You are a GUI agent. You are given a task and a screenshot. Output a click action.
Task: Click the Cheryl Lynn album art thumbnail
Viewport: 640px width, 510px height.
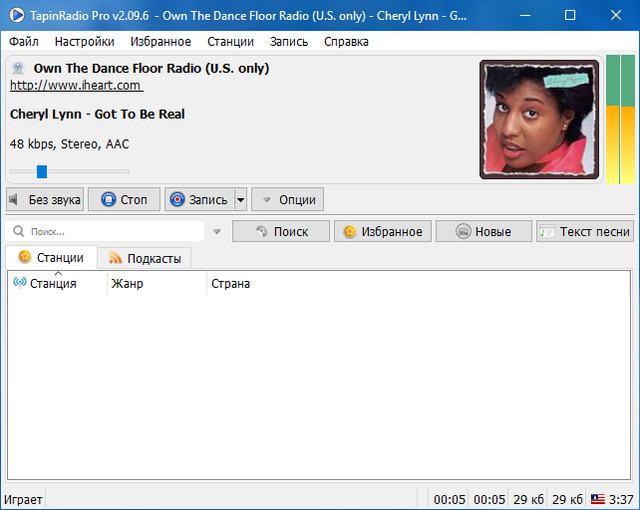coord(539,119)
